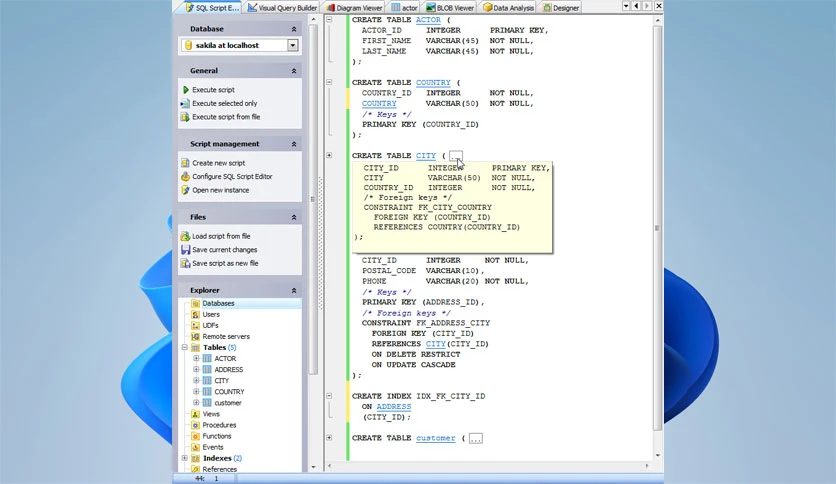Collapse the CREATE TABLE ACTOR code block

tap(329, 20)
